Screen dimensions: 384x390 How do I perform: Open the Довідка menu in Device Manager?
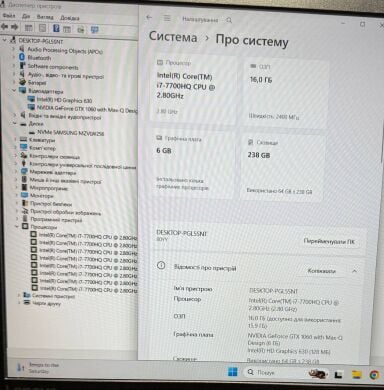tap(70, 18)
